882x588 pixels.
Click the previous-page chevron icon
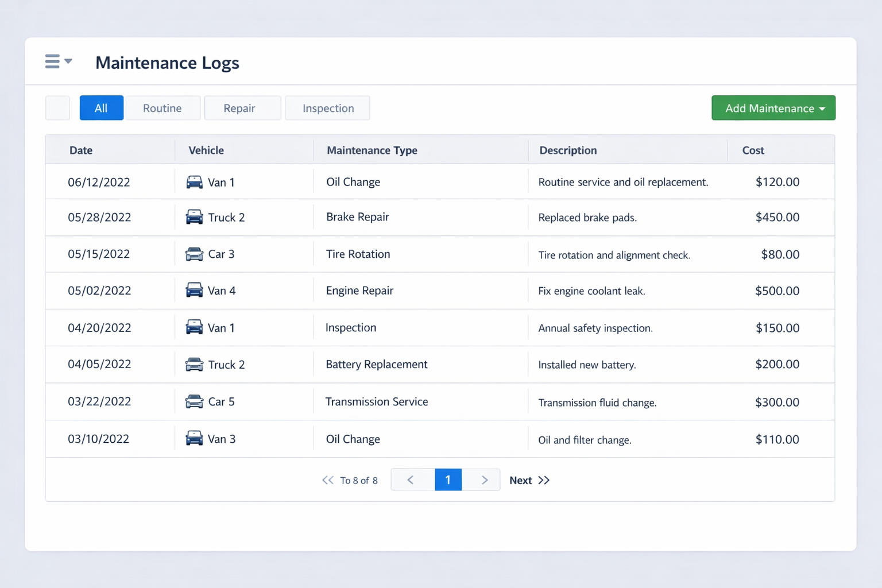tap(412, 479)
